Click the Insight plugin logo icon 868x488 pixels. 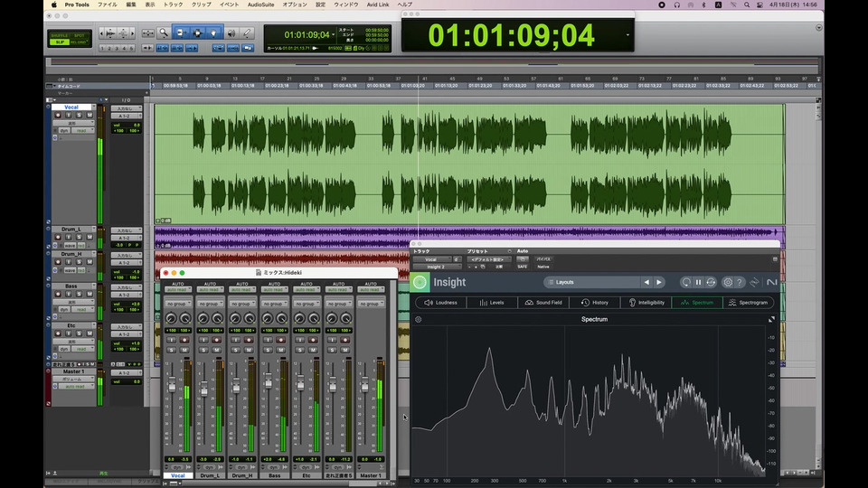pos(420,282)
